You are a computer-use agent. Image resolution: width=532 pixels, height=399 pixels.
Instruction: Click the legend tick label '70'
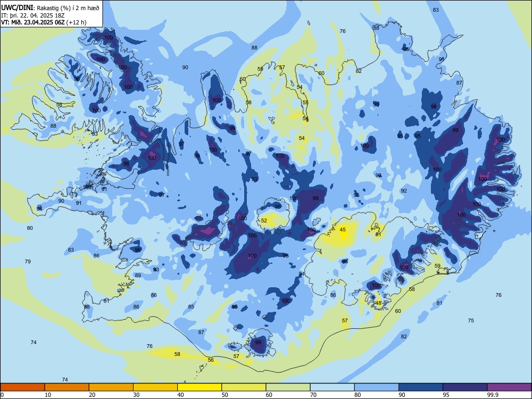pyautogui.click(x=313, y=395)
